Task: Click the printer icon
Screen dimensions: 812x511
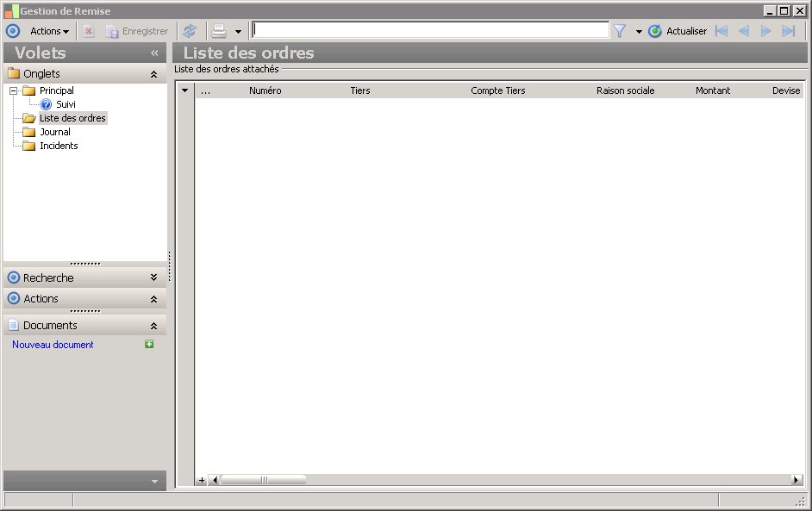Action: 219,31
